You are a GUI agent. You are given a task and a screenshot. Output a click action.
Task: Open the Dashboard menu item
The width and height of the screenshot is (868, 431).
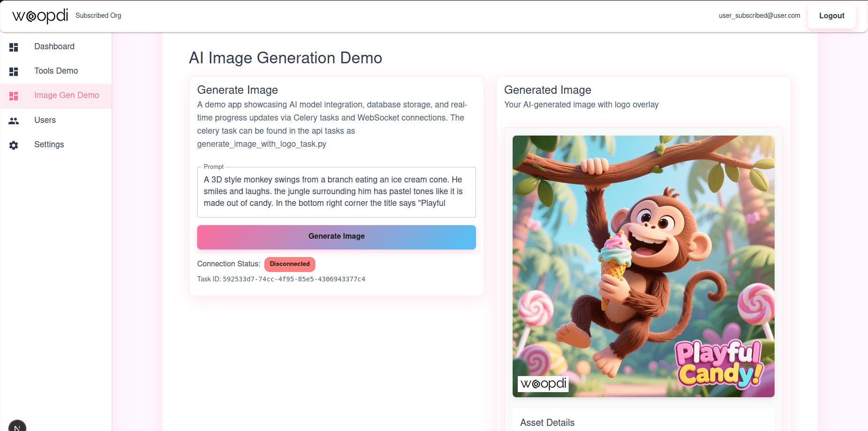[x=54, y=46]
